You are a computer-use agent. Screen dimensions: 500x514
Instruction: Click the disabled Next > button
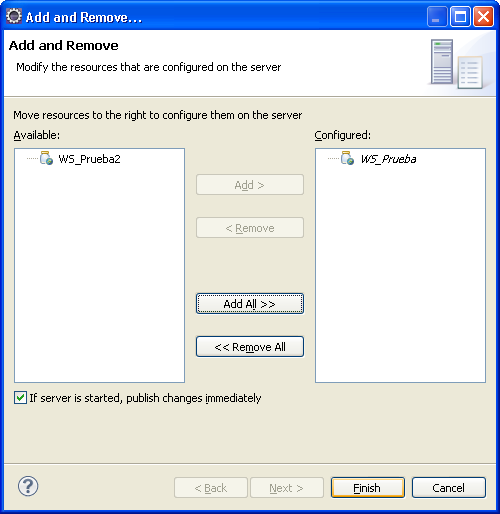pyautogui.click(x=287, y=488)
